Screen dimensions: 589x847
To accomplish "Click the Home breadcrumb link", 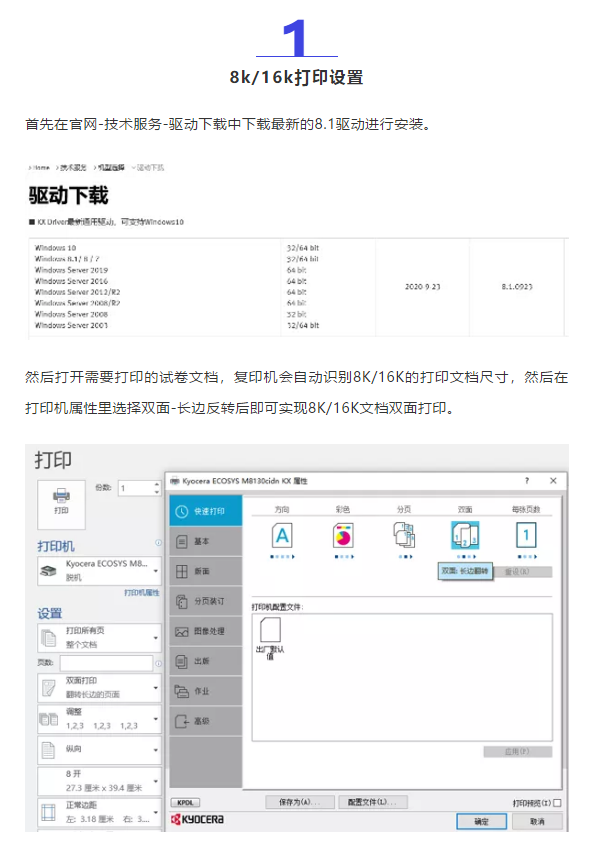I will 41,167.
